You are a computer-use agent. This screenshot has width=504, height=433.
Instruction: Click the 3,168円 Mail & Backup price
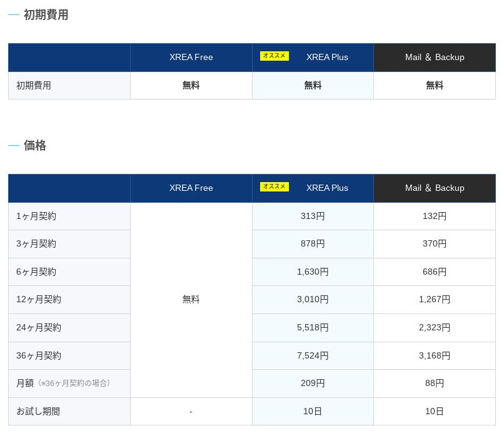point(434,355)
